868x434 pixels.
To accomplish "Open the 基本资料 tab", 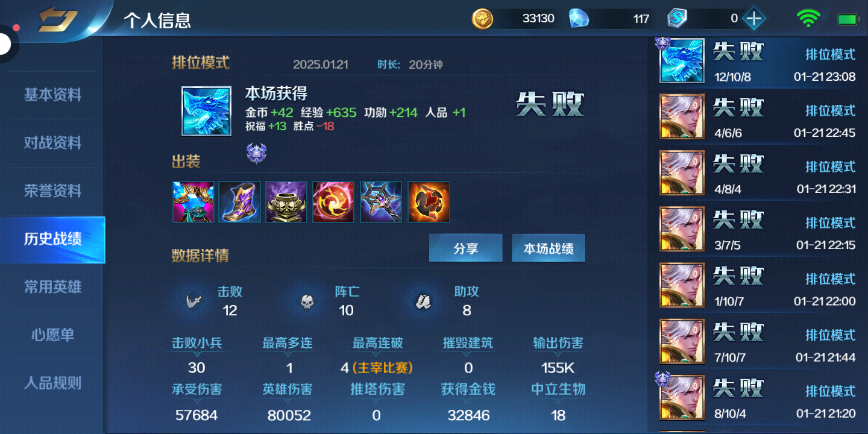I will tap(52, 95).
